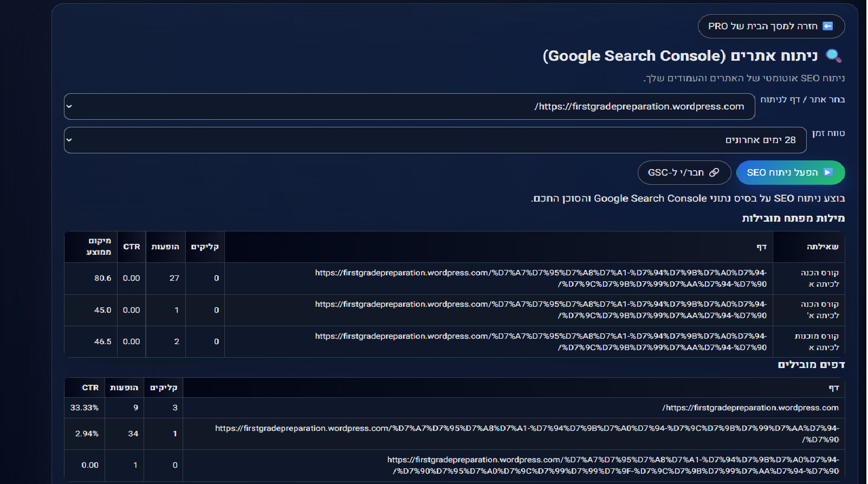This screenshot has width=868, height=484.
Task: Connect to GSC button
Action: (x=684, y=172)
